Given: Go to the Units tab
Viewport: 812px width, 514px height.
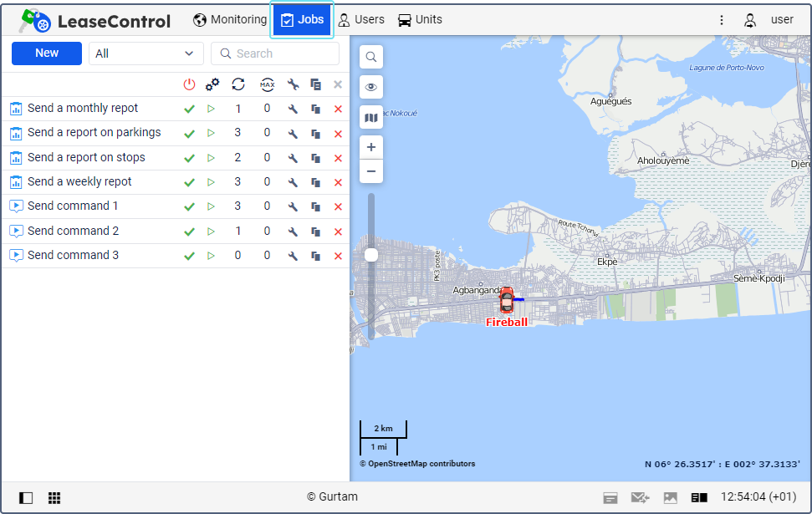Looking at the screenshot, I should pos(420,19).
